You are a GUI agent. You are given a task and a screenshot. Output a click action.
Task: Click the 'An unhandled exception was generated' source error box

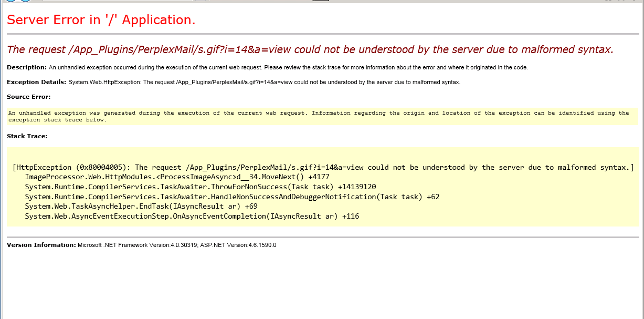322,116
